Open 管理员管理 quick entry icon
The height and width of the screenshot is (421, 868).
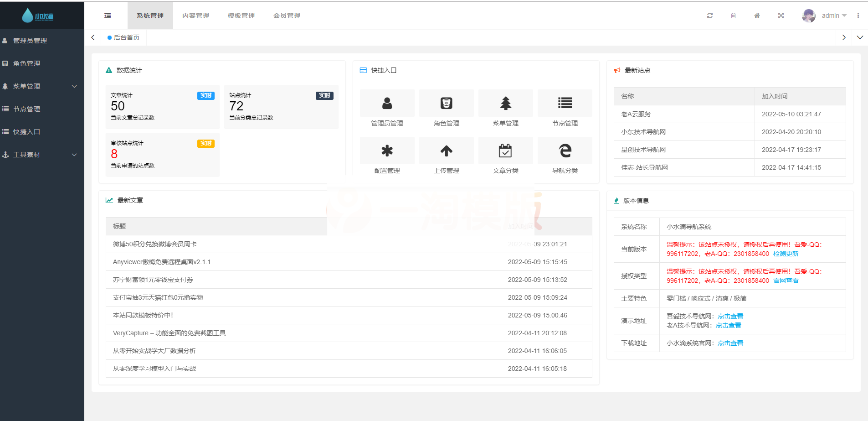tap(387, 103)
